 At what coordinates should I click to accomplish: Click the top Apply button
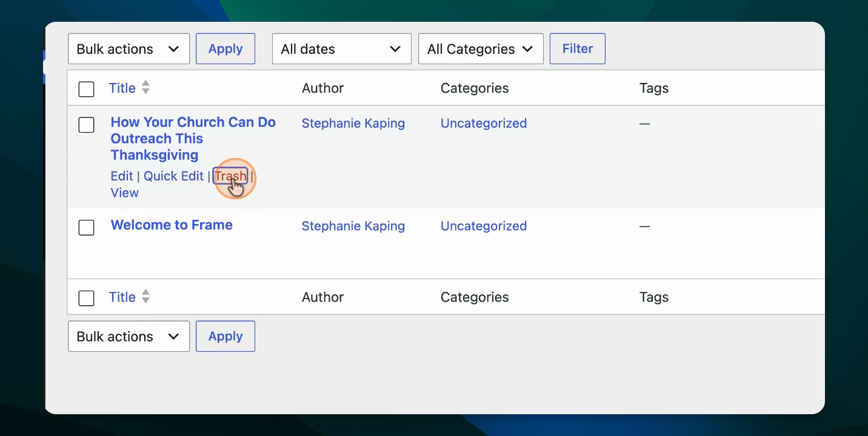pyautogui.click(x=225, y=49)
